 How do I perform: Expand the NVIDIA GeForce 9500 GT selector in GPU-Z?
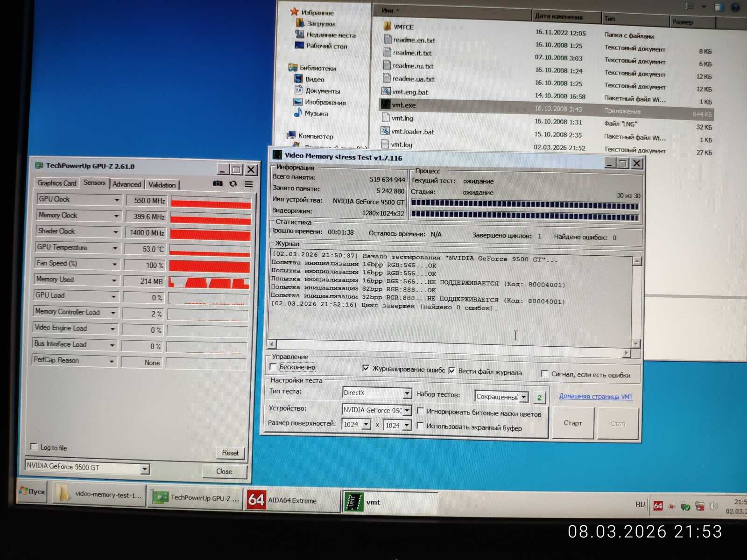pyautogui.click(x=145, y=468)
